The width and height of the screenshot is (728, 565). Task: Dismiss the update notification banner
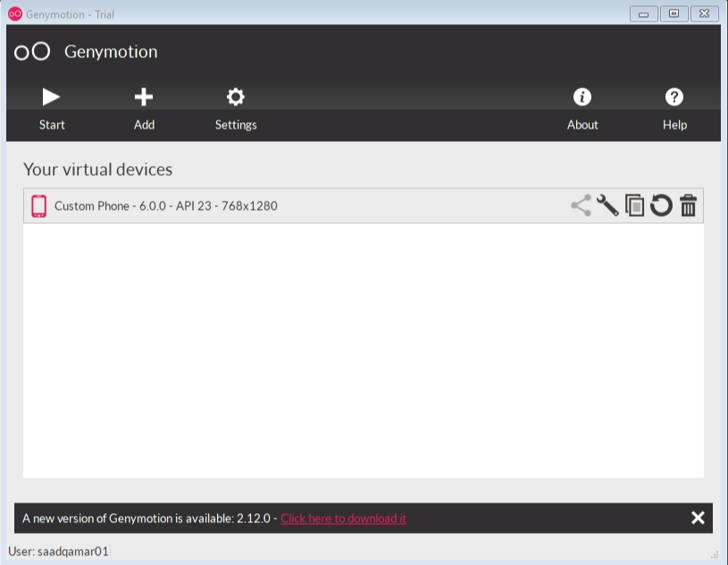tap(698, 518)
